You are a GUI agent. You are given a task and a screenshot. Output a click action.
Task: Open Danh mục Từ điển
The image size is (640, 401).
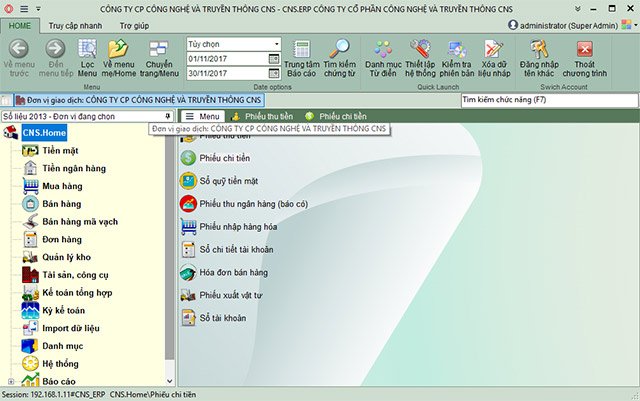[383, 57]
